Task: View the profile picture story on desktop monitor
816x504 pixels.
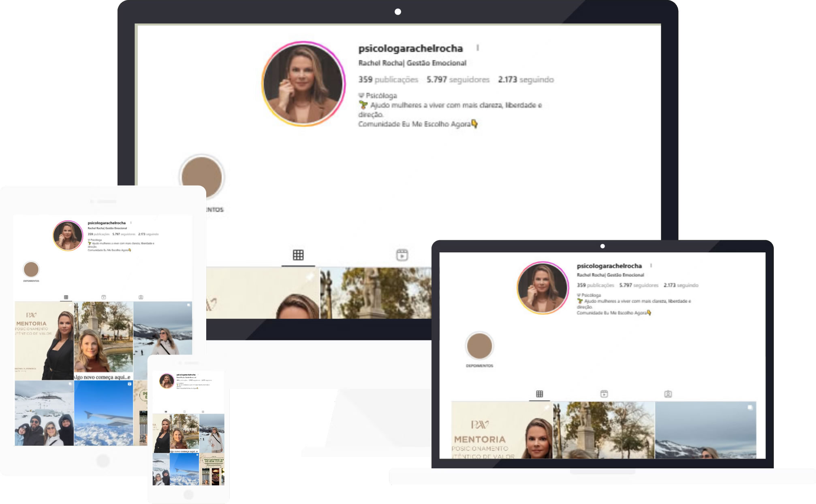Action: pyautogui.click(x=303, y=84)
